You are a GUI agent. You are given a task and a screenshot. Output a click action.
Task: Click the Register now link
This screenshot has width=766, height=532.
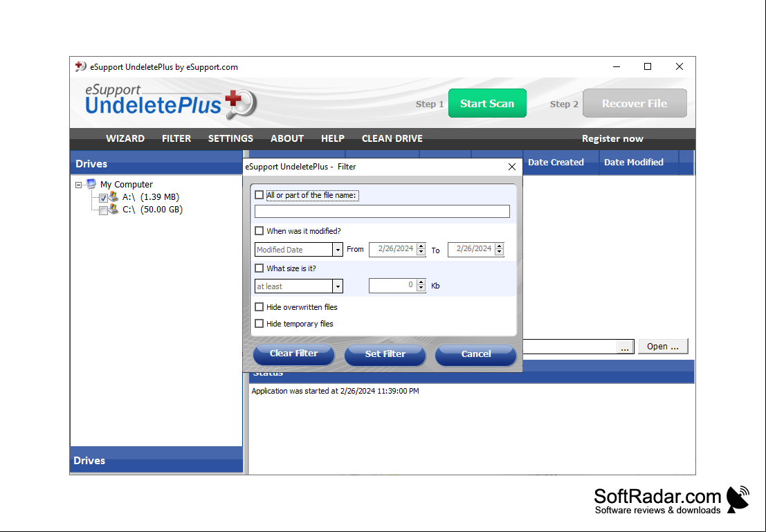point(612,139)
